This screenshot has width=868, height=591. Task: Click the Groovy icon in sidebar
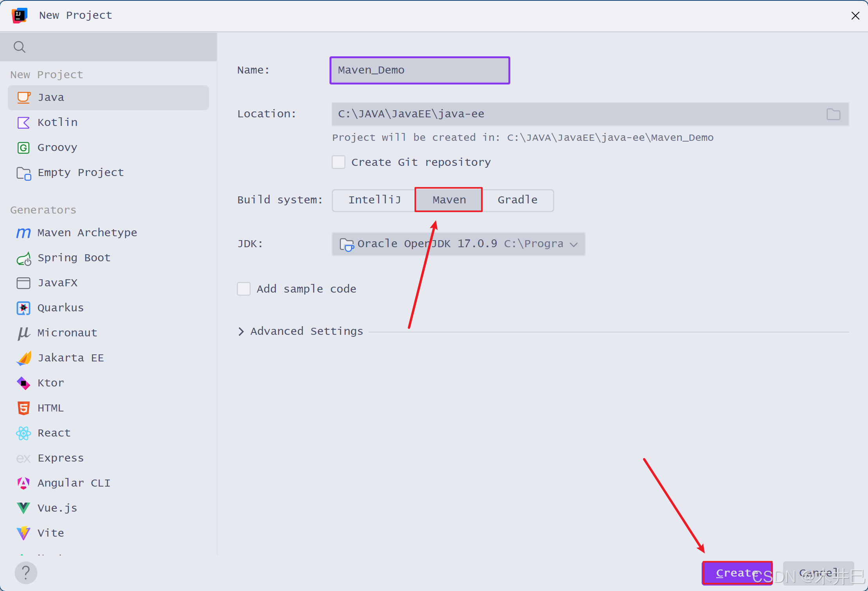coord(23,147)
